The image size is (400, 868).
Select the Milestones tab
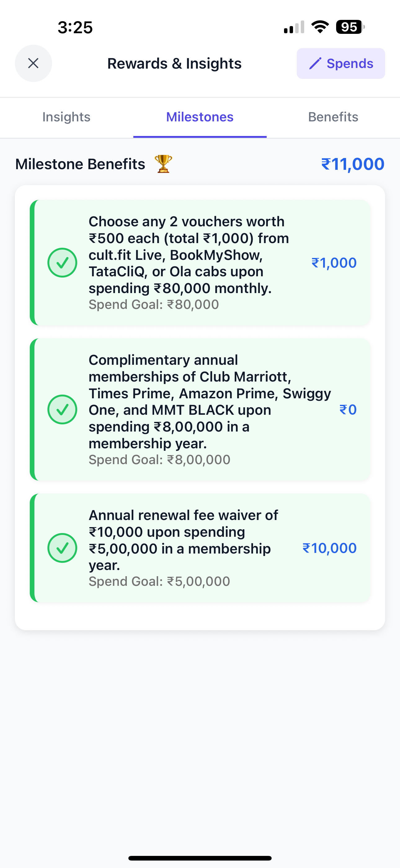[200, 117]
